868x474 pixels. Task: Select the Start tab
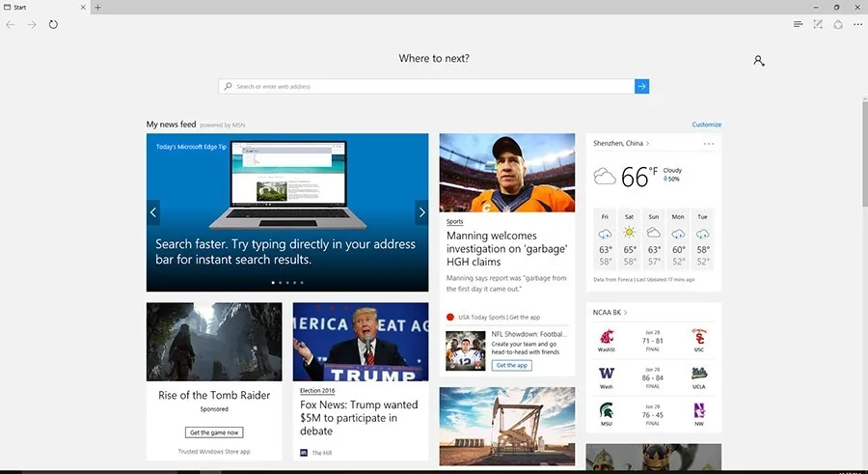pyautogui.click(x=44, y=7)
